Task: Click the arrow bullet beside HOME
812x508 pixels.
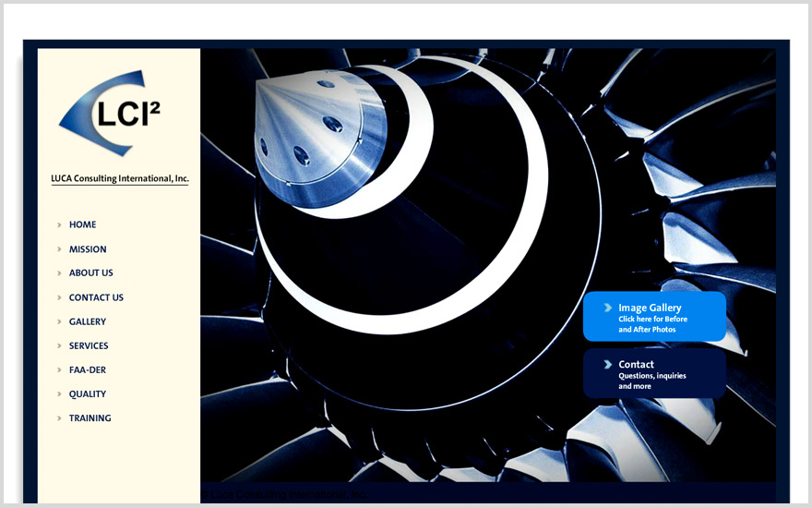Action: 59,225
